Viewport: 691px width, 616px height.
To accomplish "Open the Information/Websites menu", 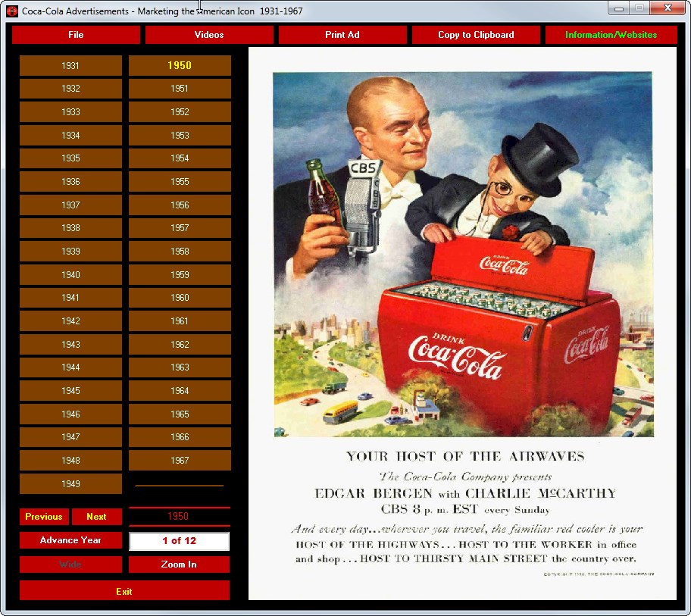I will coord(611,35).
